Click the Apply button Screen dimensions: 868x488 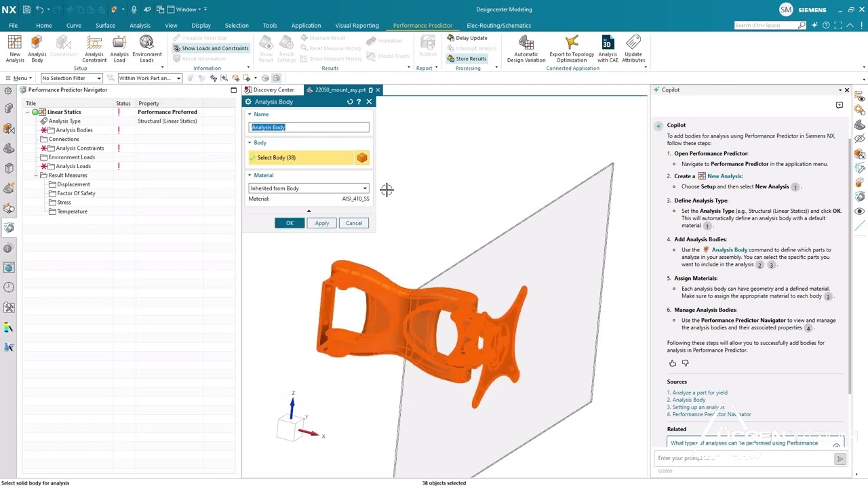(322, 223)
